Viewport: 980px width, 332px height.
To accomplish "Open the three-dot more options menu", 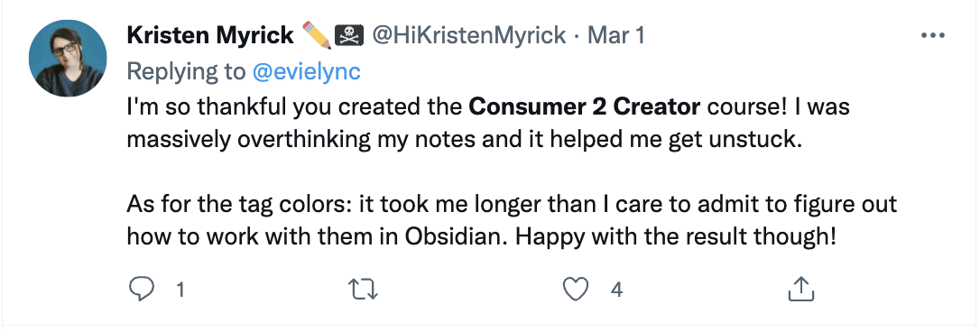I will click(x=932, y=36).
